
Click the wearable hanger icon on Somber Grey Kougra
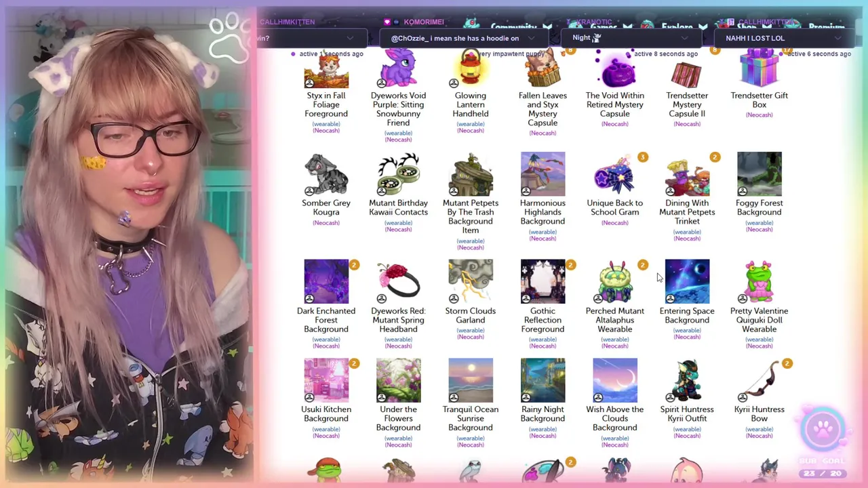click(x=309, y=191)
